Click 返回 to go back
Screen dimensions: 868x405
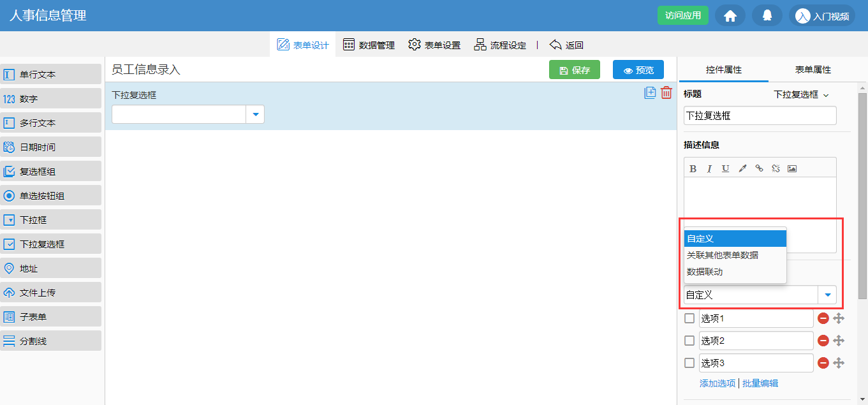tap(566, 45)
